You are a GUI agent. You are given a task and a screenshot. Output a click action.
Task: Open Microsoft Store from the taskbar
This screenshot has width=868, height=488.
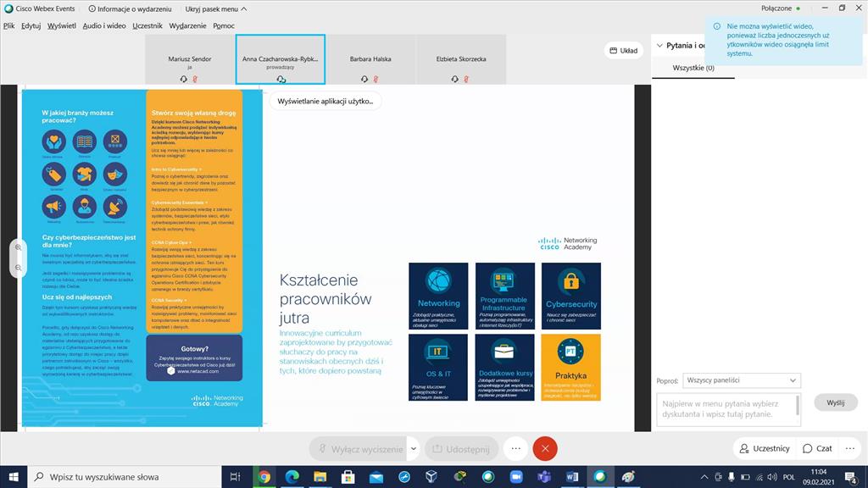(x=348, y=477)
